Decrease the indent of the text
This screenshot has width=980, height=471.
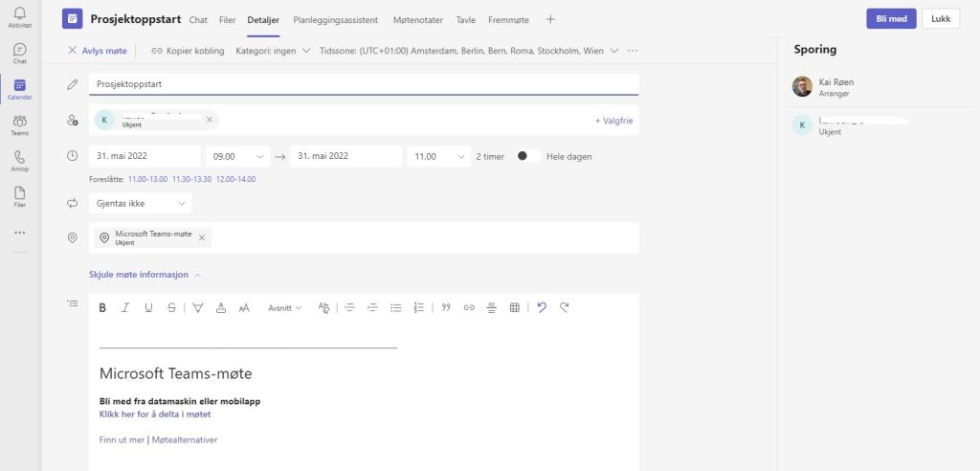pos(350,307)
